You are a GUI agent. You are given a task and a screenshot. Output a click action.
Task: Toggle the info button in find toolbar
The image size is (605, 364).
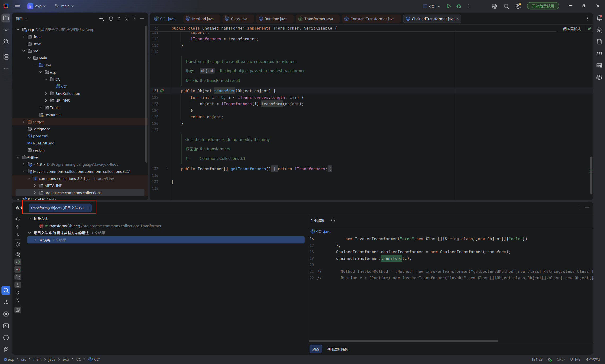pyautogui.click(x=18, y=285)
